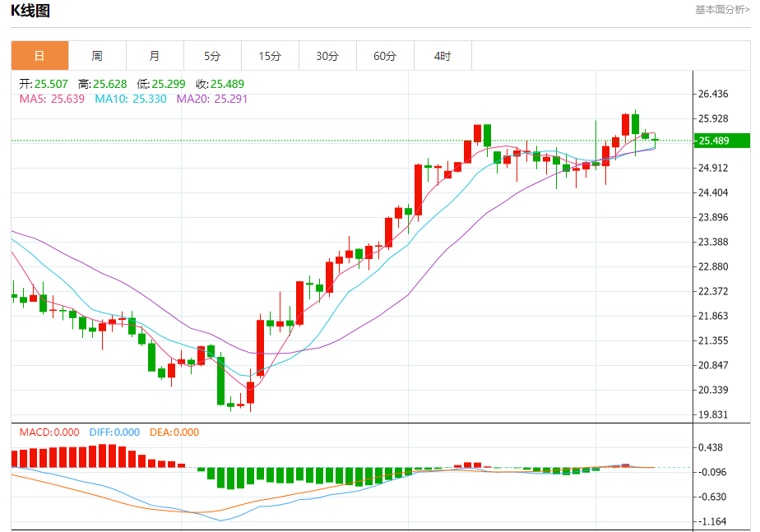Click the 开:25.507 open price value

(44, 84)
